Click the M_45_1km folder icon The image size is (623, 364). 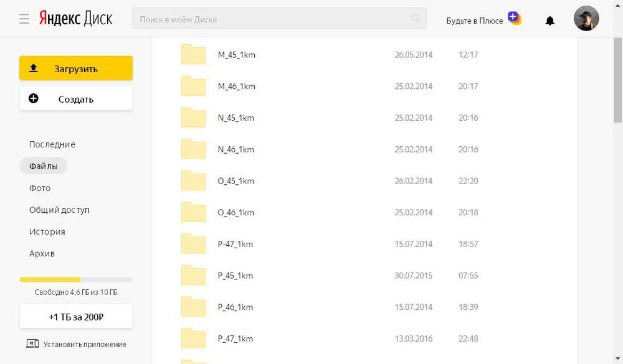coord(193,55)
